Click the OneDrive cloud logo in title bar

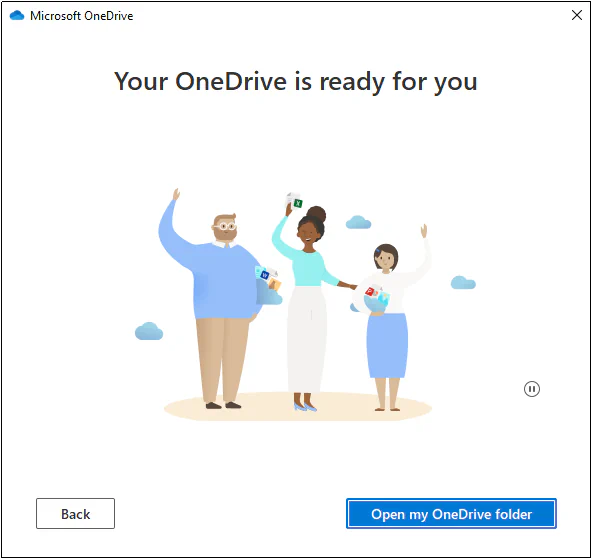tap(17, 16)
